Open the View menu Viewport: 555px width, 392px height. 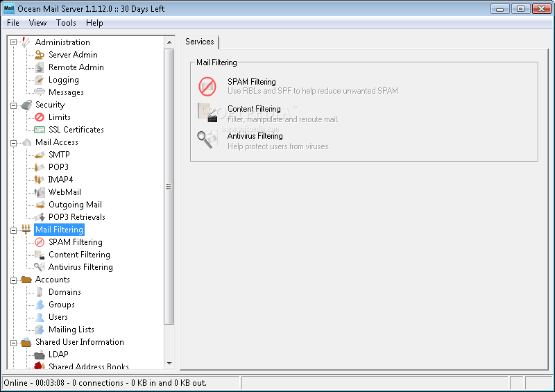click(x=37, y=23)
